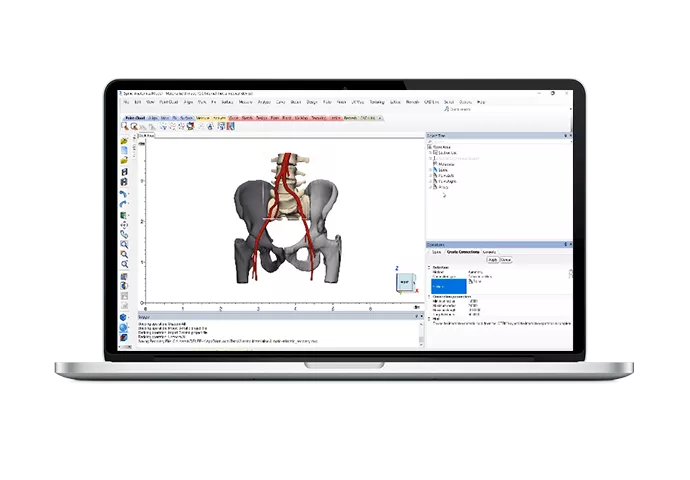Click the blue undo arrow icon
Image resolution: width=690 pixels, height=480 pixels.
click(x=124, y=194)
